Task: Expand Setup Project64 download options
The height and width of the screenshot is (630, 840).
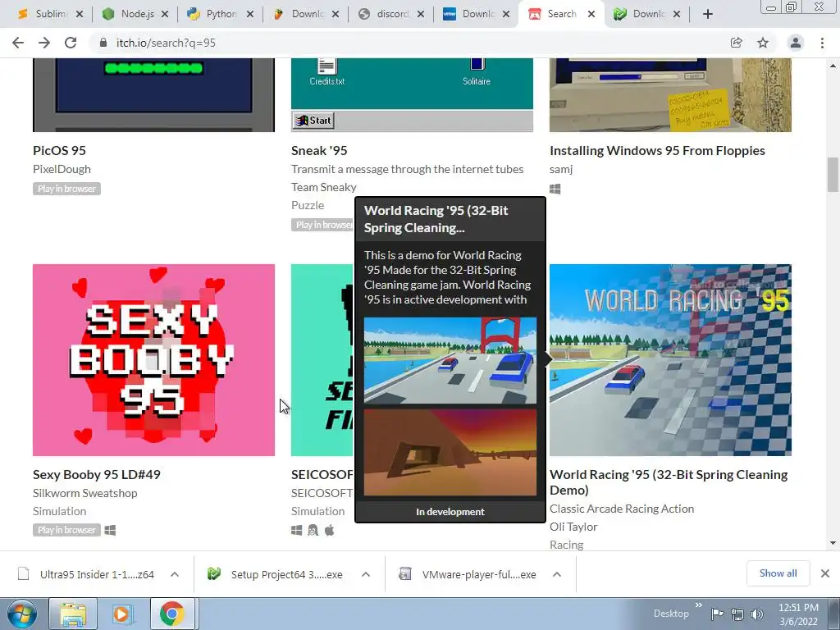Action: [366, 574]
